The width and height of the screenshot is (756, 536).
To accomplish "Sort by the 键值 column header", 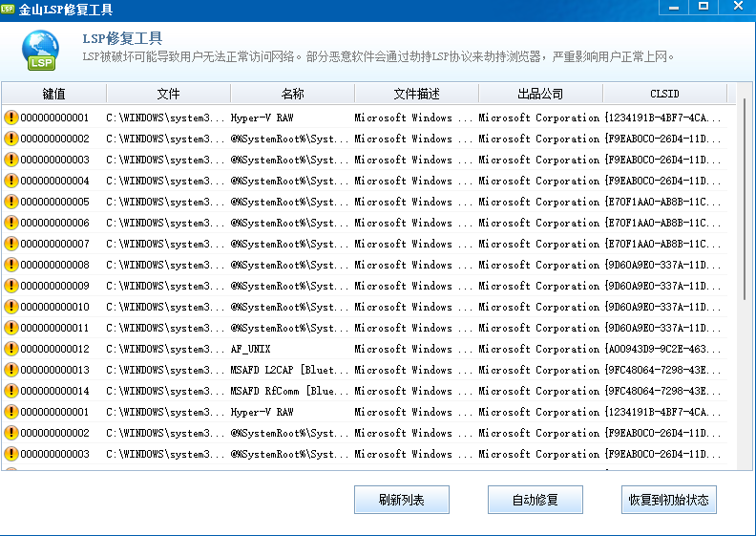I will click(x=53, y=94).
